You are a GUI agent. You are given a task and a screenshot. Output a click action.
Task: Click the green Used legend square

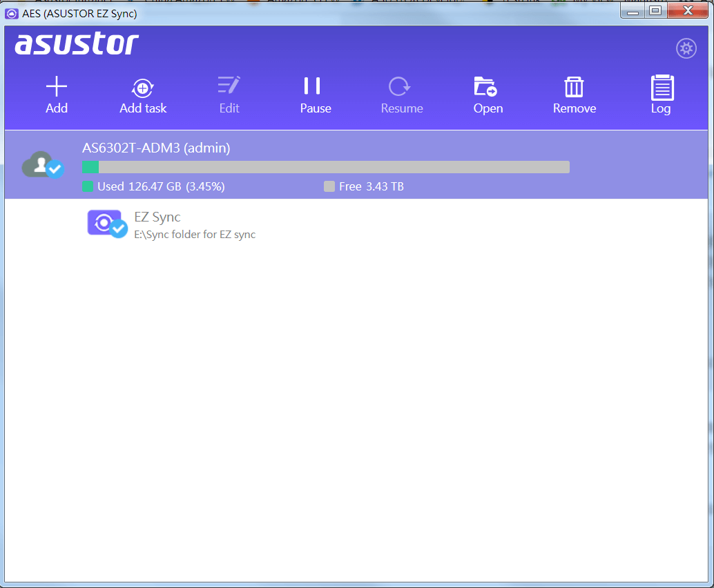[86, 186]
